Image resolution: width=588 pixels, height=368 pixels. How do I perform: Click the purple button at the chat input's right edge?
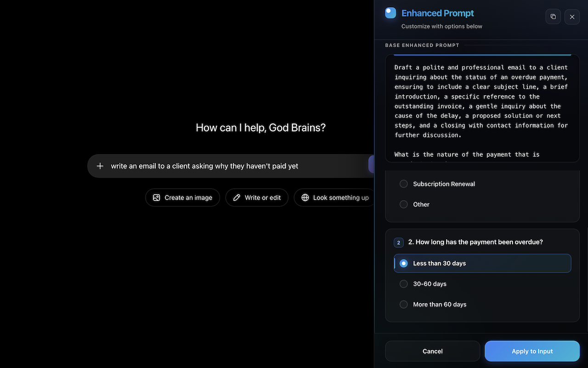click(x=371, y=164)
